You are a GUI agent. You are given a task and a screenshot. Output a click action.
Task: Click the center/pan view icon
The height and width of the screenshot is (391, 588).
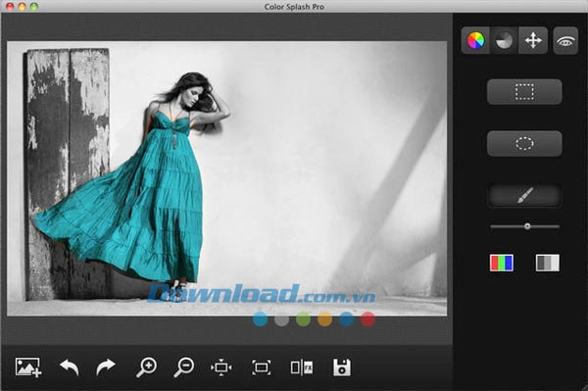pyautogui.click(x=221, y=367)
